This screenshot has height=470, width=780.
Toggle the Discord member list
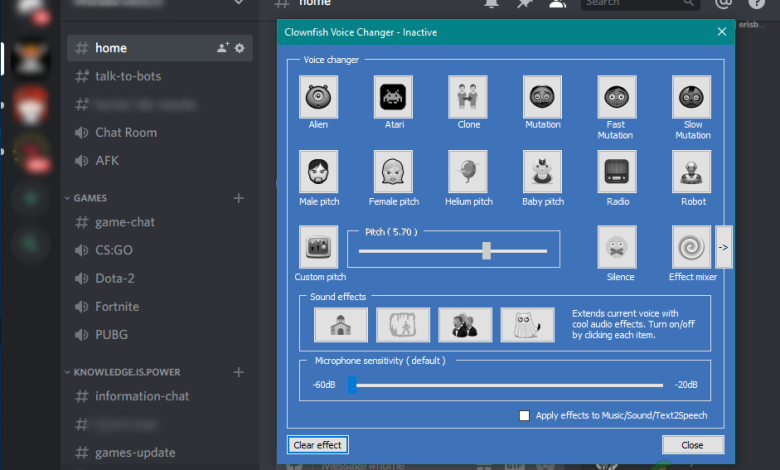pyautogui.click(x=558, y=3)
